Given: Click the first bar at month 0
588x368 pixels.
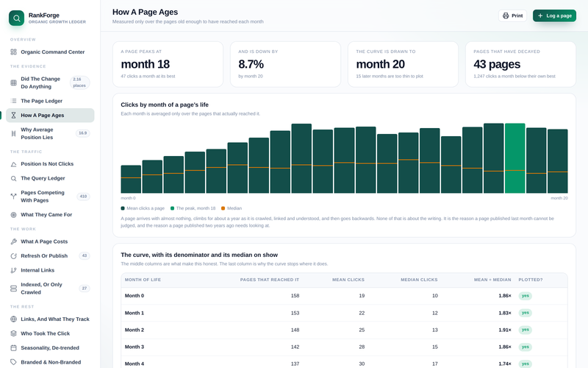Looking at the screenshot, I should coord(131,179).
